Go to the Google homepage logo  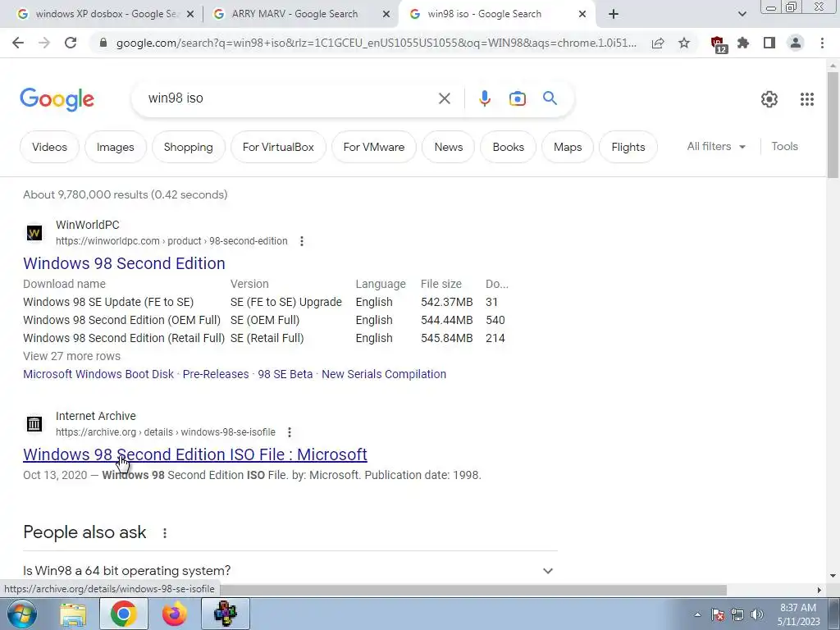pyautogui.click(x=57, y=99)
